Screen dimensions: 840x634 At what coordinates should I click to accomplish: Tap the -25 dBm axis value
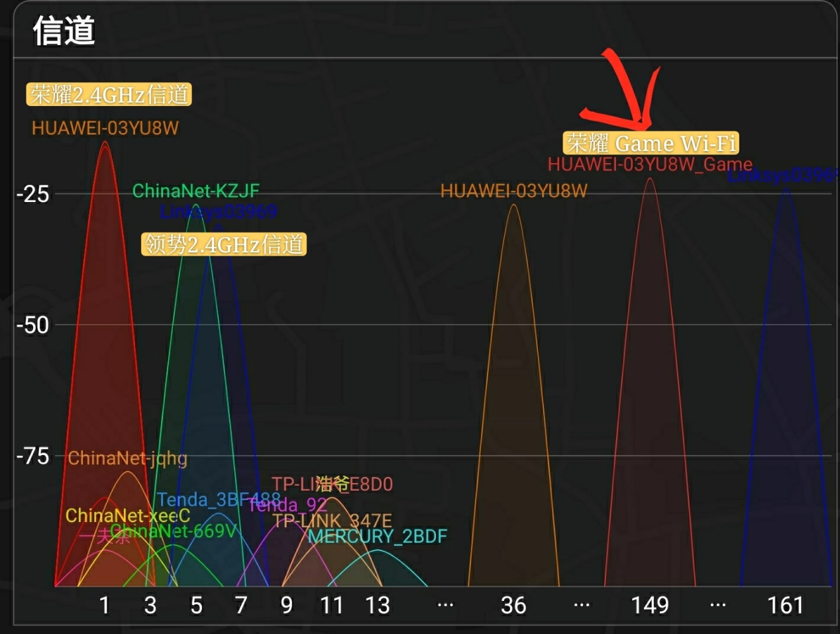point(32,194)
